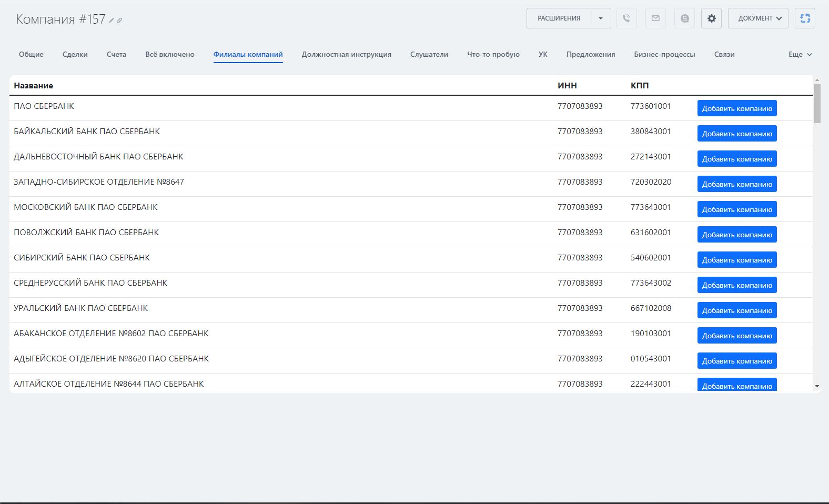
Task: Open settings with the gear icon
Action: tap(711, 18)
